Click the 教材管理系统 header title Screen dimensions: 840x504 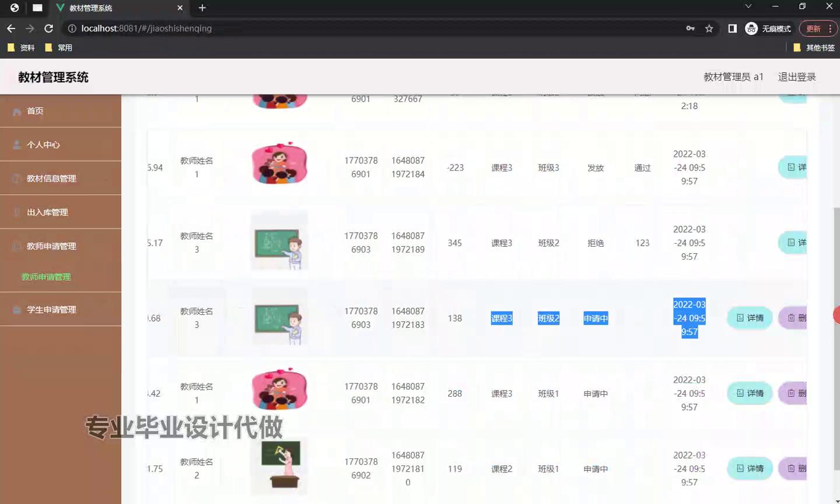53,77
